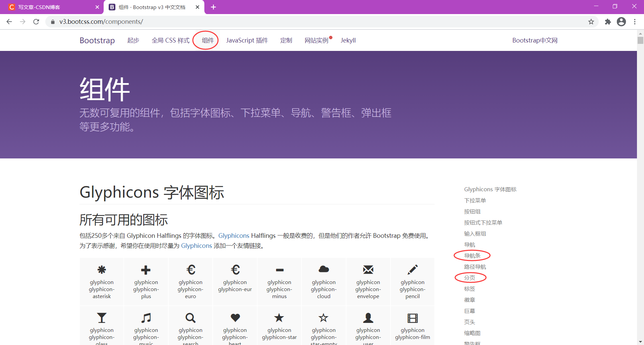Screen dimensions: 644x345
Task: Click the scrollbar down arrow
Action: click(x=640, y=342)
